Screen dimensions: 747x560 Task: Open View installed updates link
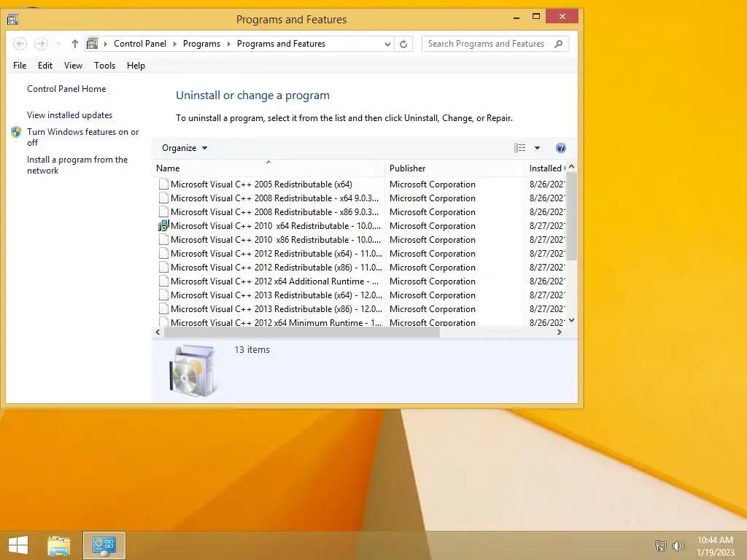(x=69, y=115)
